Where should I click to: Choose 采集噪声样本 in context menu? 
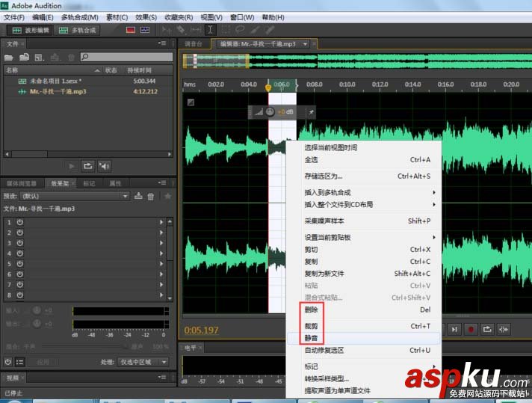pyautogui.click(x=364, y=221)
